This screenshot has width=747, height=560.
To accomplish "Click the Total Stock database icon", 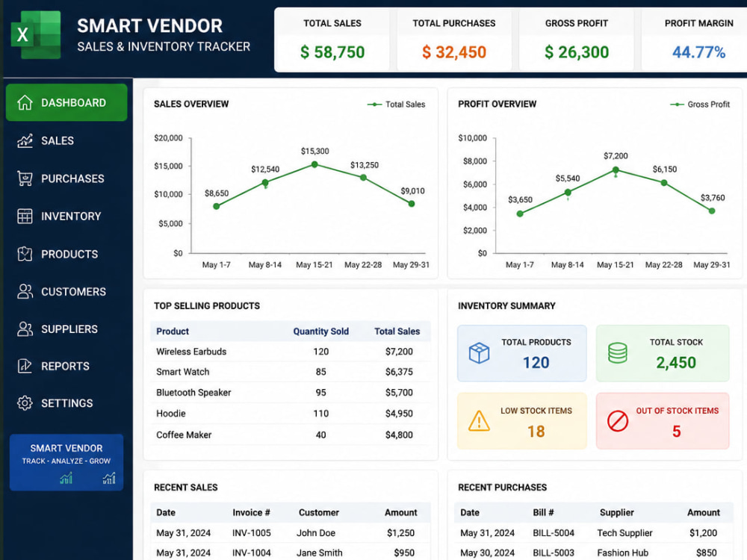I will click(x=618, y=353).
